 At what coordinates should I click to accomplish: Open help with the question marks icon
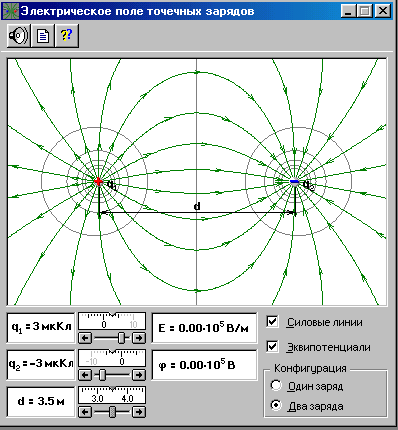(x=67, y=35)
